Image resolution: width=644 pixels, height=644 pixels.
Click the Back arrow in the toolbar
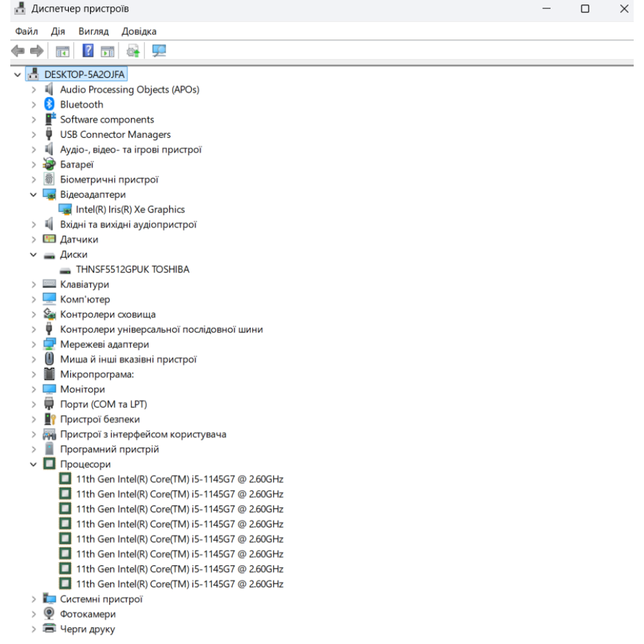coord(18,51)
